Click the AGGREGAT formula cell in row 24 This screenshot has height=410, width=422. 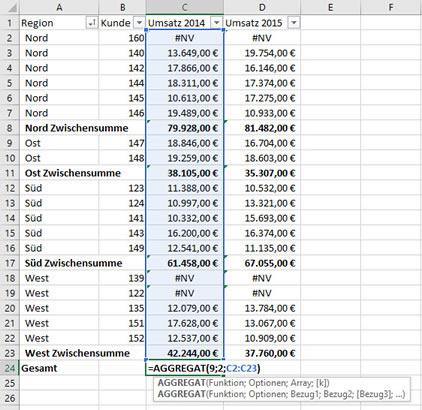[x=184, y=368]
